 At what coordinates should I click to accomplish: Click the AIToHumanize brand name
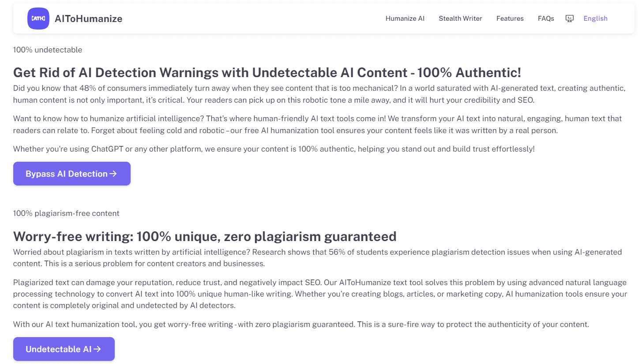pyautogui.click(x=88, y=19)
